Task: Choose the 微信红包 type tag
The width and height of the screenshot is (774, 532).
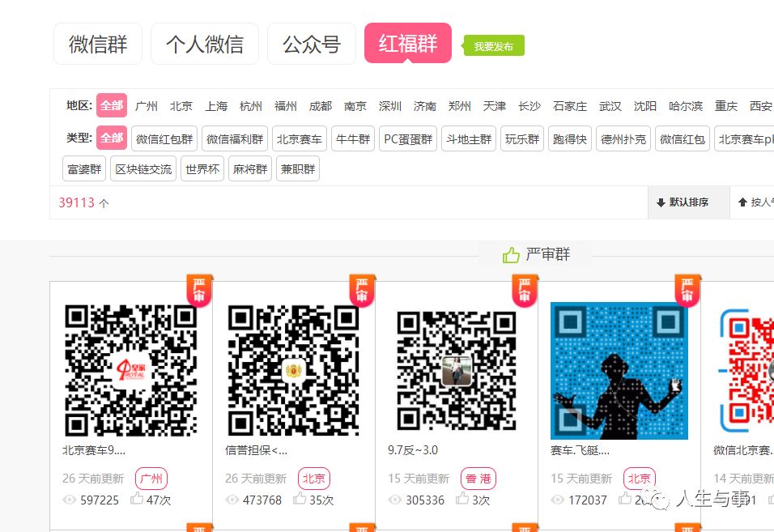Action: click(x=683, y=138)
